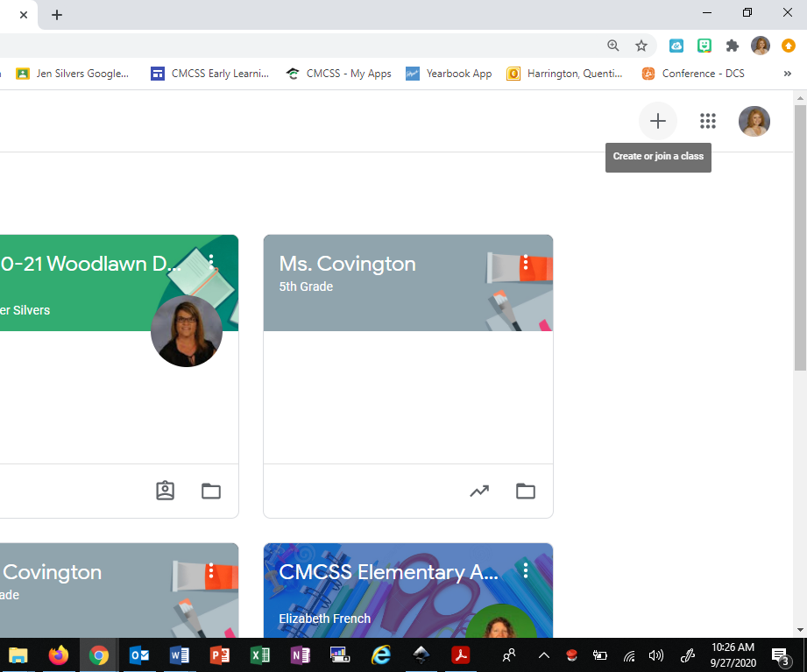The image size is (807, 672).
Task: Click the Create or join a class plus icon
Action: [657, 121]
